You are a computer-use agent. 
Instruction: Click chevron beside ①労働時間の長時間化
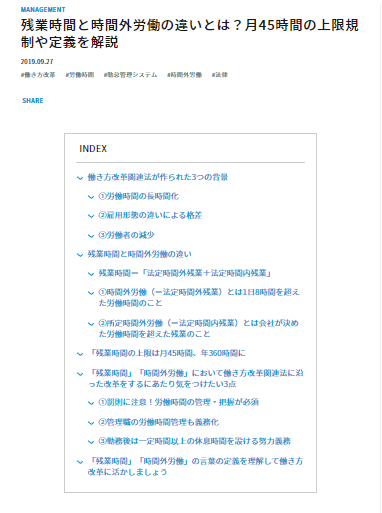[91, 197]
